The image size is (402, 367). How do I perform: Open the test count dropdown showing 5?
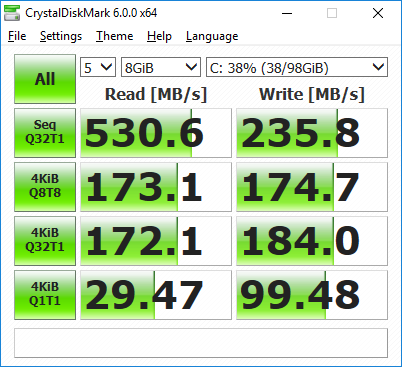click(x=98, y=67)
